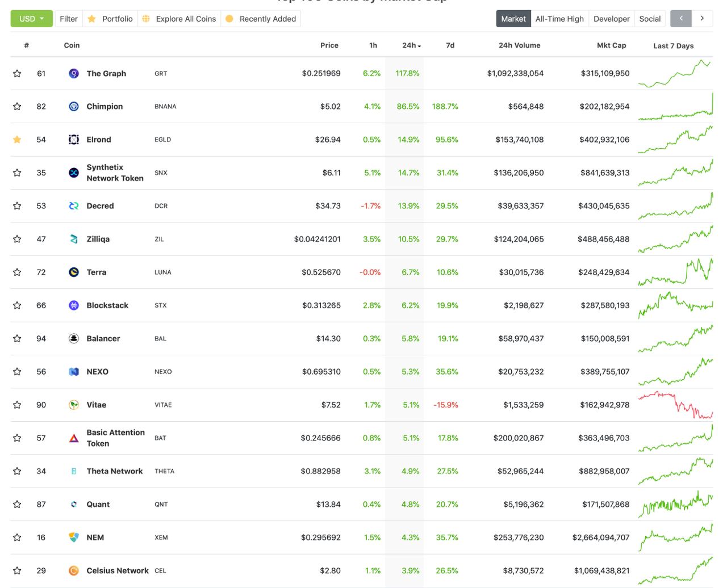Open the Recently Added list
This screenshot has height=588, width=727.
point(261,19)
